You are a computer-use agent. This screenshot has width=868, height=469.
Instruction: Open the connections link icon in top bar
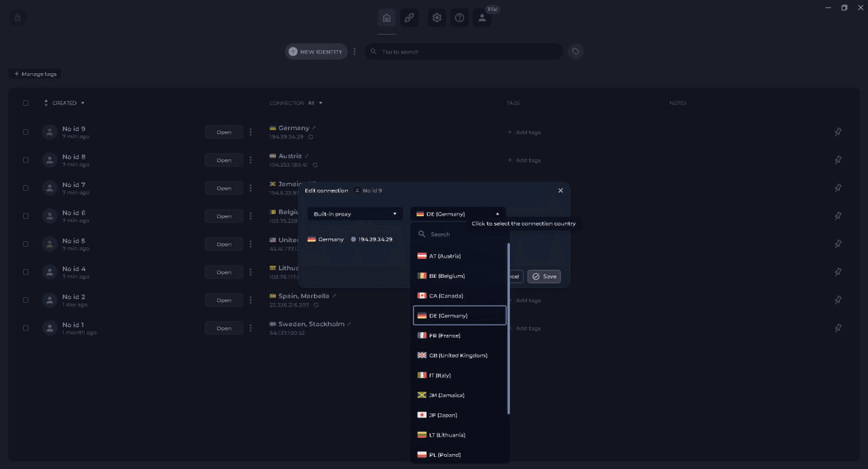pos(409,18)
